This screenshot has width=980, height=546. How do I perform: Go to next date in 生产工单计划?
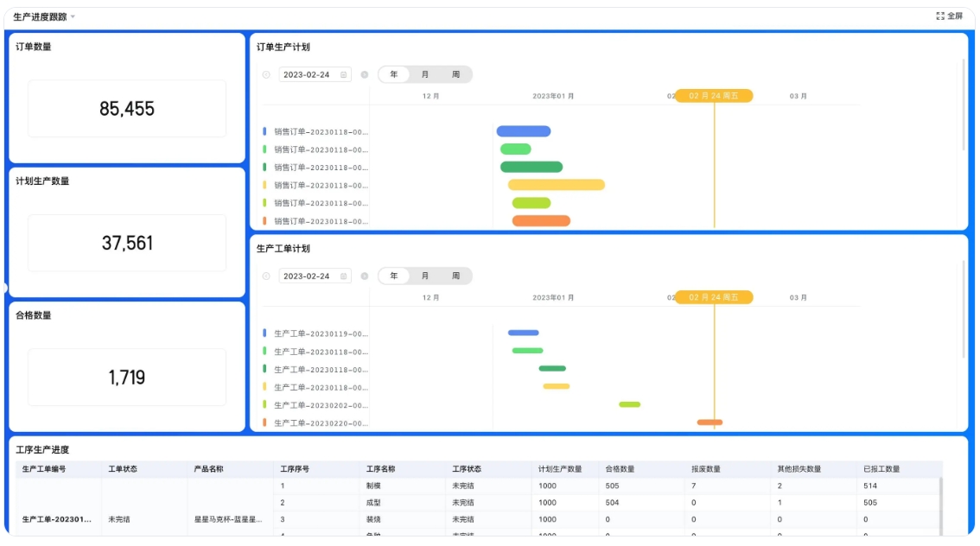point(364,276)
